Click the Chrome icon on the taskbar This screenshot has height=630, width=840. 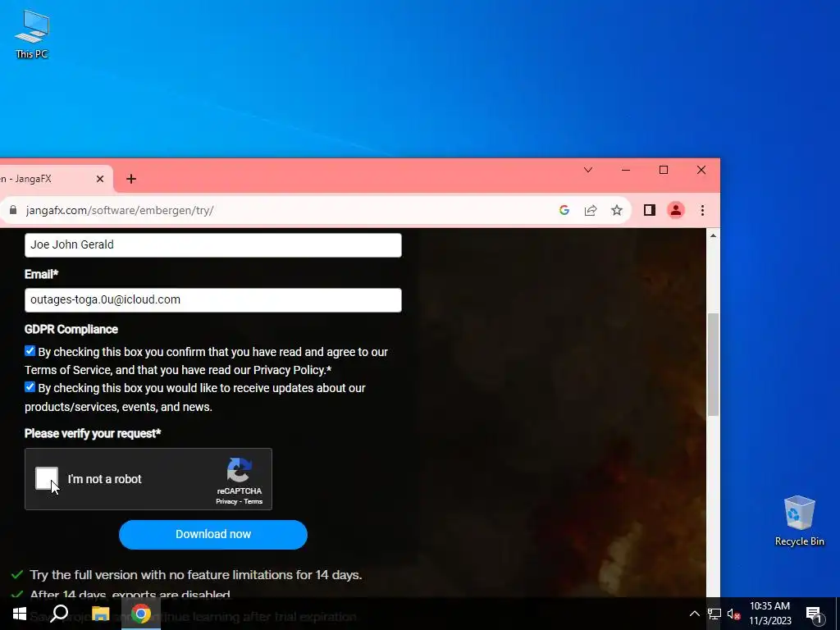(x=141, y=614)
